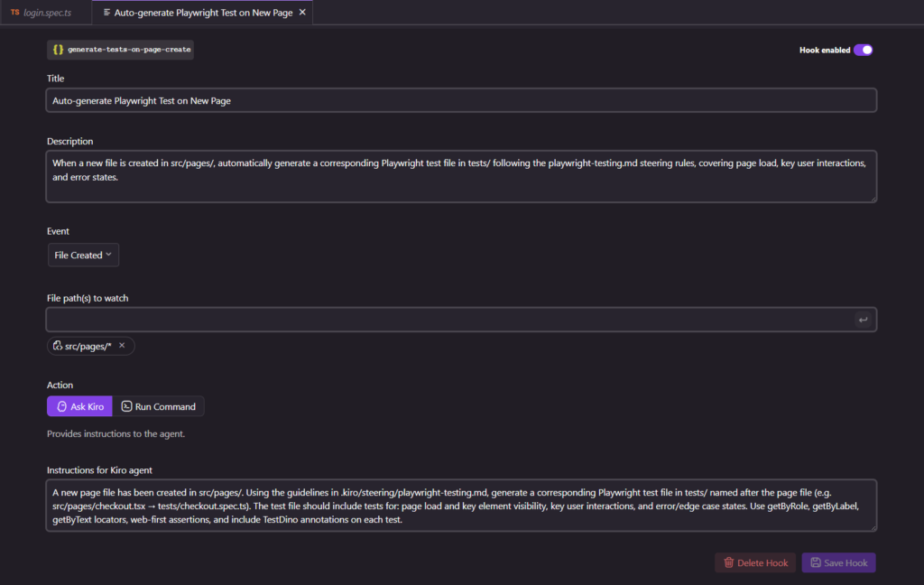Click the Instructions for Kiro agent textarea
This screenshot has height=585, width=924.
point(461,506)
